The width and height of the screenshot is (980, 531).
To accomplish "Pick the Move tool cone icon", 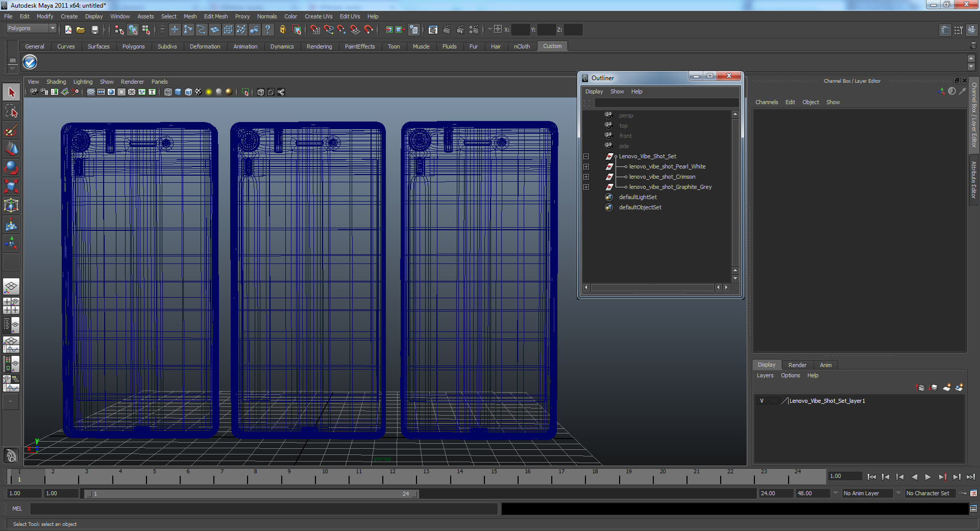I will [11, 149].
